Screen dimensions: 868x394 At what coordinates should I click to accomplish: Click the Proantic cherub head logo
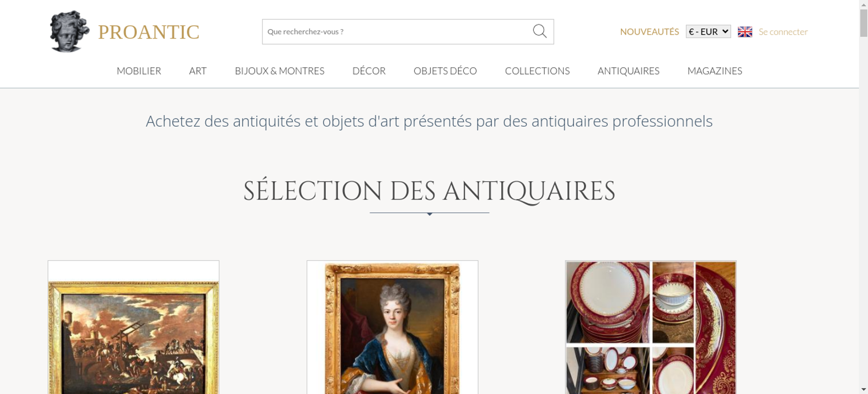(69, 32)
